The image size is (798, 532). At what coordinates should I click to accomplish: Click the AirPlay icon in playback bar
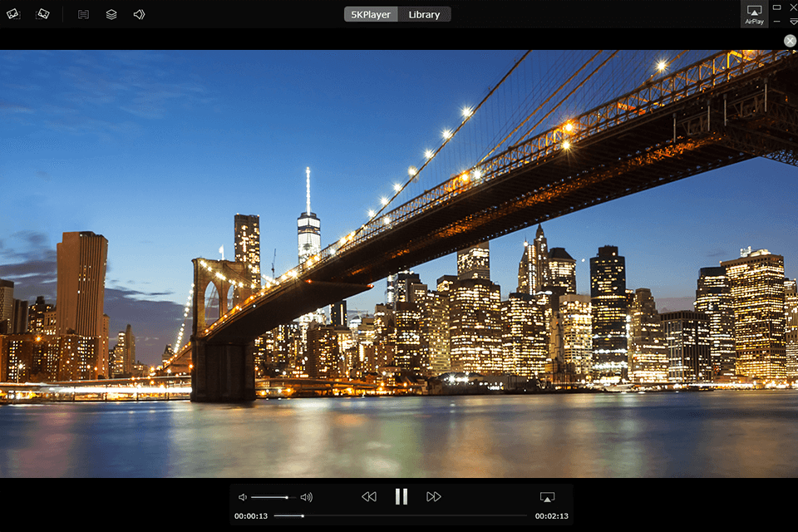tap(547, 497)
